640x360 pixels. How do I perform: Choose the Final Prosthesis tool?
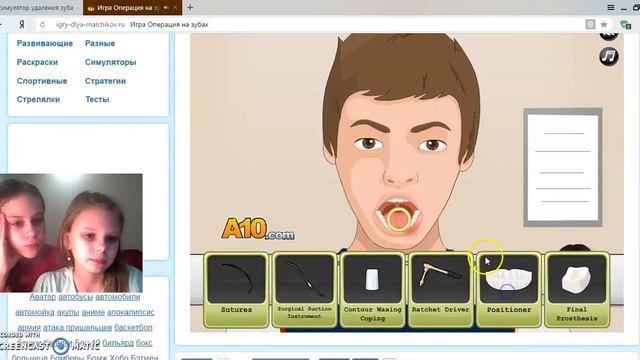pos(577,290)
